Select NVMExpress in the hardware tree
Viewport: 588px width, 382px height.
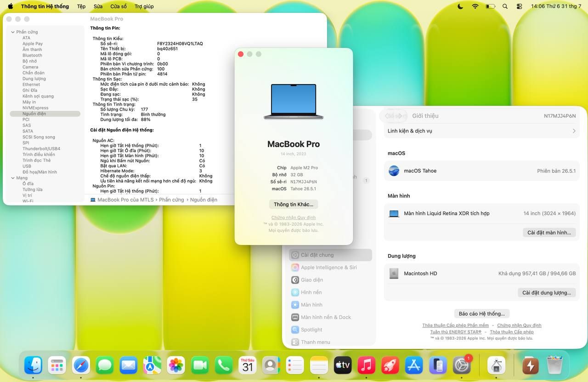(x=35, y=108)
